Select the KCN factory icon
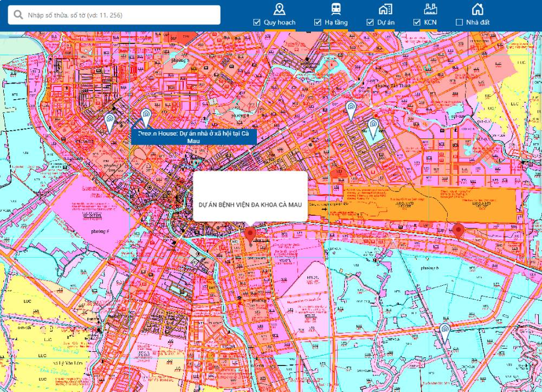Image resolution: width=542 pixels, height=392 pixels. [x=431, y=9]
